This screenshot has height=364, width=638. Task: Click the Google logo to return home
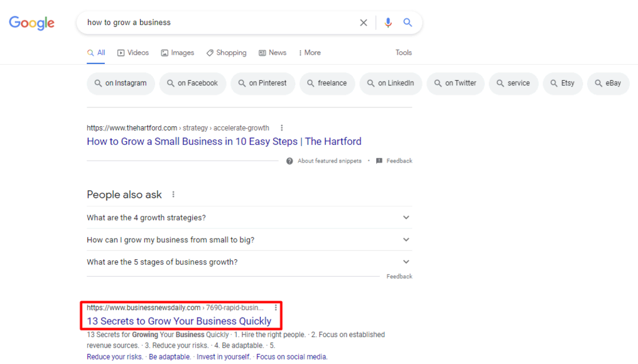(x=31, y=23)
